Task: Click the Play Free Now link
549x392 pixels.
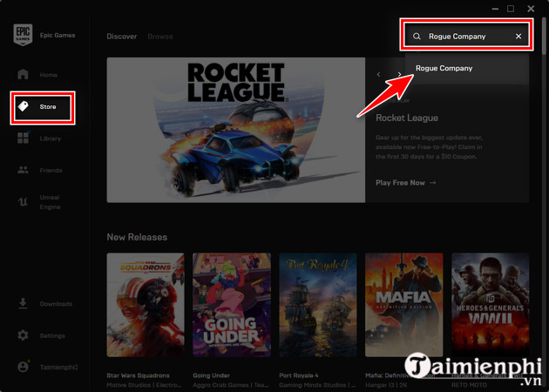Action: pos(405,183)
